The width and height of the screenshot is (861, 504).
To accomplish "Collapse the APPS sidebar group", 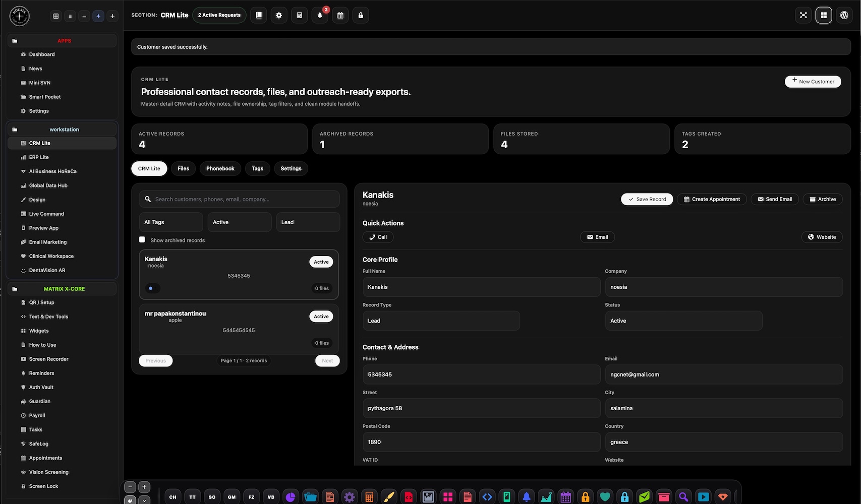I will pyautogui.click(x=63, y=41).
